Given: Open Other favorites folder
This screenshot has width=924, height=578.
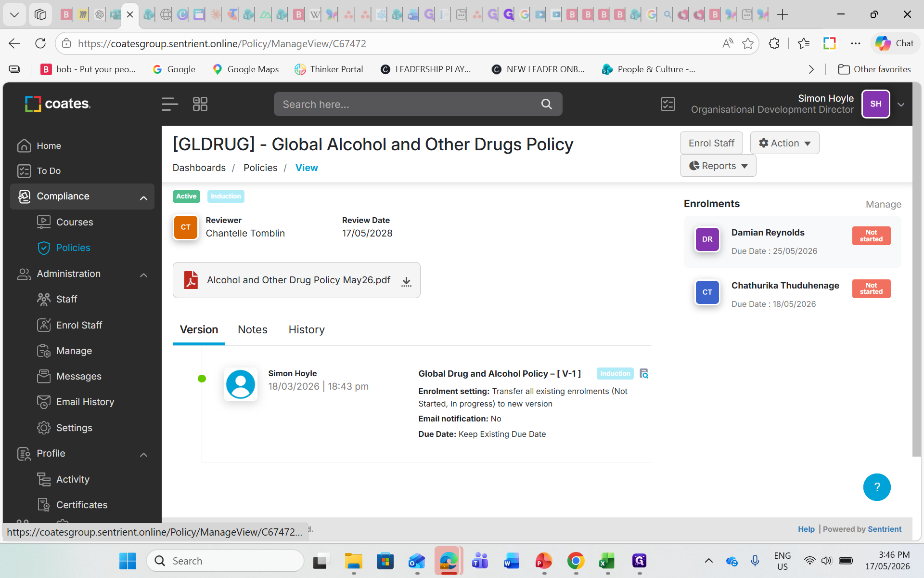Looking at the screenshot, I should (874, 69).
